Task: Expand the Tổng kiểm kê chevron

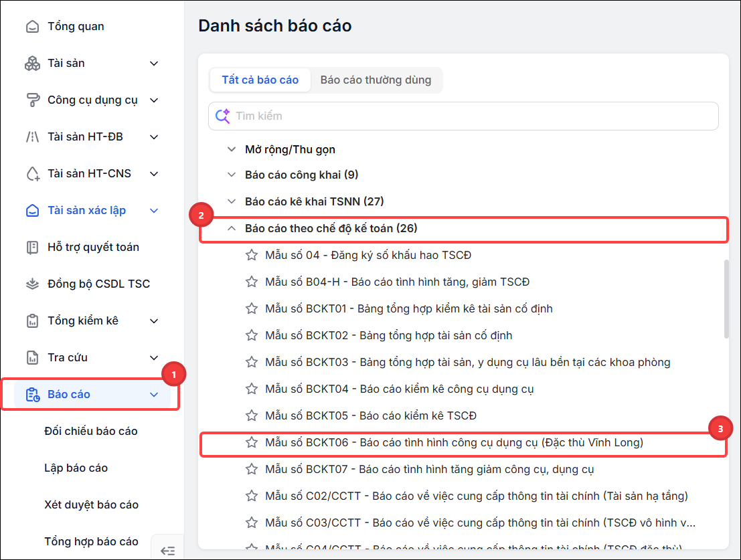Action: point(154,321)
